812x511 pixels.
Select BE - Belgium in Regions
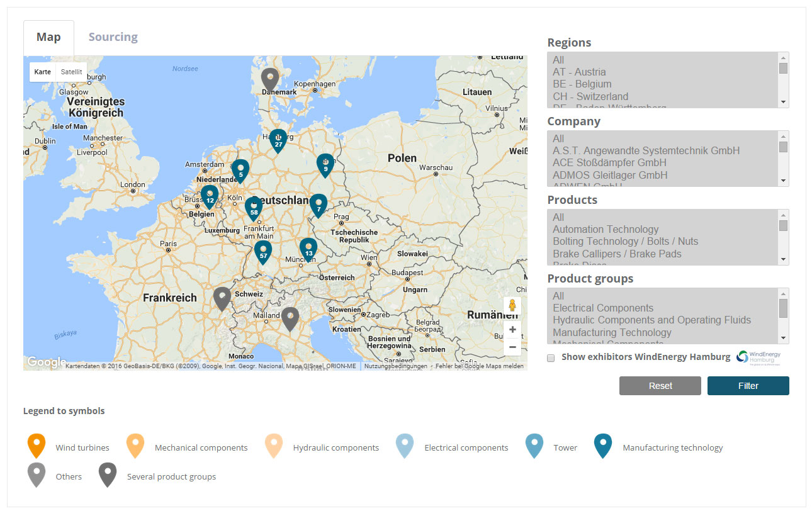point(663,84)
